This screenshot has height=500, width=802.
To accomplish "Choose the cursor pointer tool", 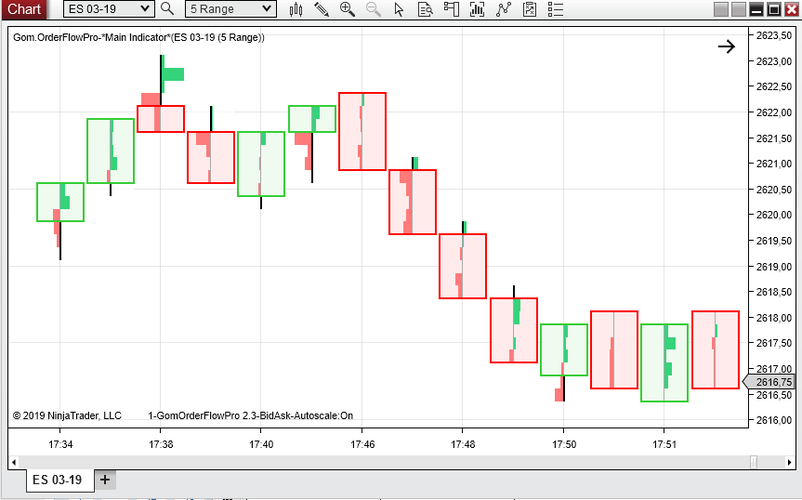I will click(x=399, y=9).
